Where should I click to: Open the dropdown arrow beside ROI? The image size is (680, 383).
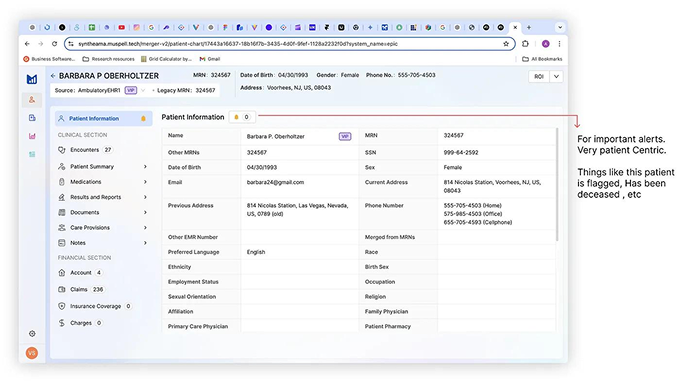556,77
